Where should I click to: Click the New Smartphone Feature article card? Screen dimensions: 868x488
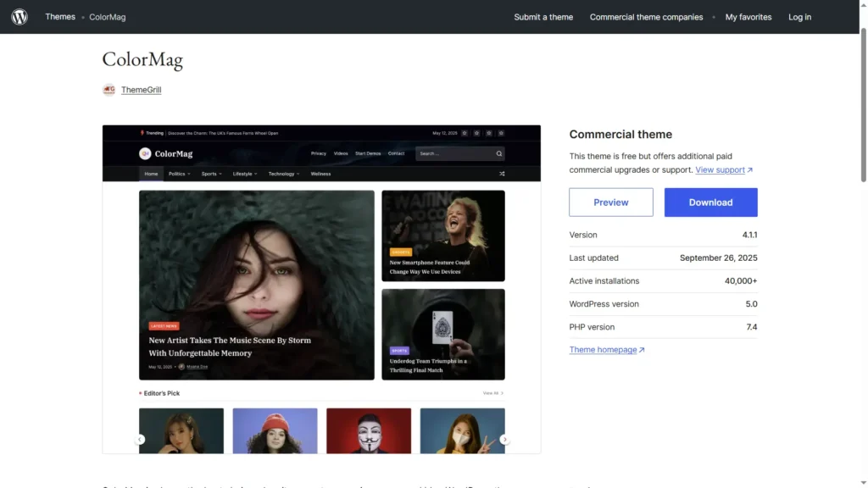[442, 236]
